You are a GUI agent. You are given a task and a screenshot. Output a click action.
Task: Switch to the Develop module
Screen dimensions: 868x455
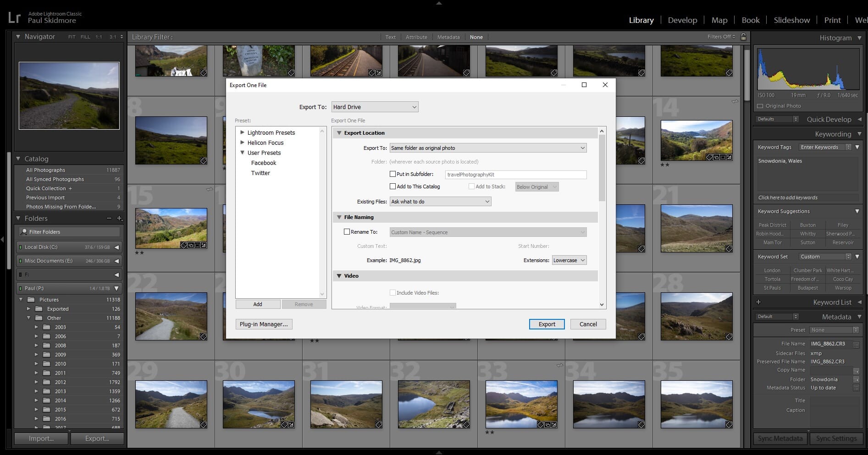(682, 20)
